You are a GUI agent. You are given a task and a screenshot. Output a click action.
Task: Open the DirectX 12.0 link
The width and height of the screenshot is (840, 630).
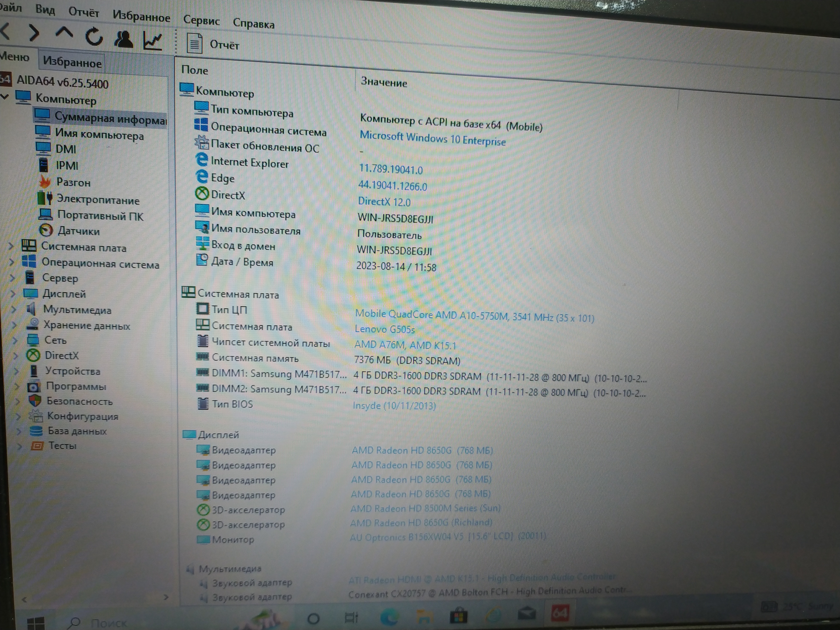click(384, 202)
